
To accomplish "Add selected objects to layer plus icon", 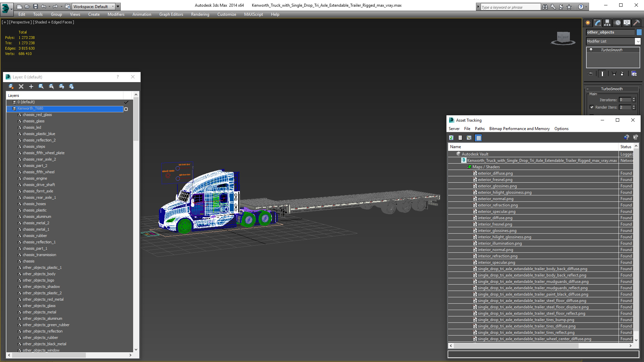I will pyautogui.click(x=31, y=86).
